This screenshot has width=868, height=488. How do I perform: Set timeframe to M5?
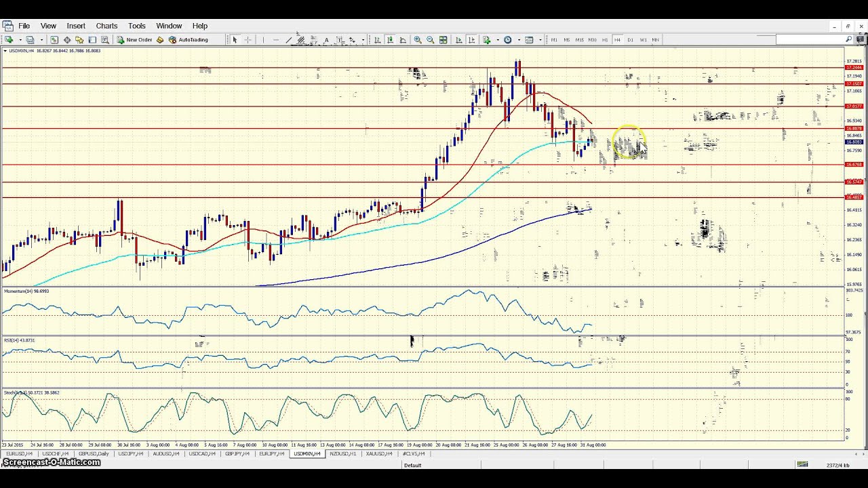[567, 40]
